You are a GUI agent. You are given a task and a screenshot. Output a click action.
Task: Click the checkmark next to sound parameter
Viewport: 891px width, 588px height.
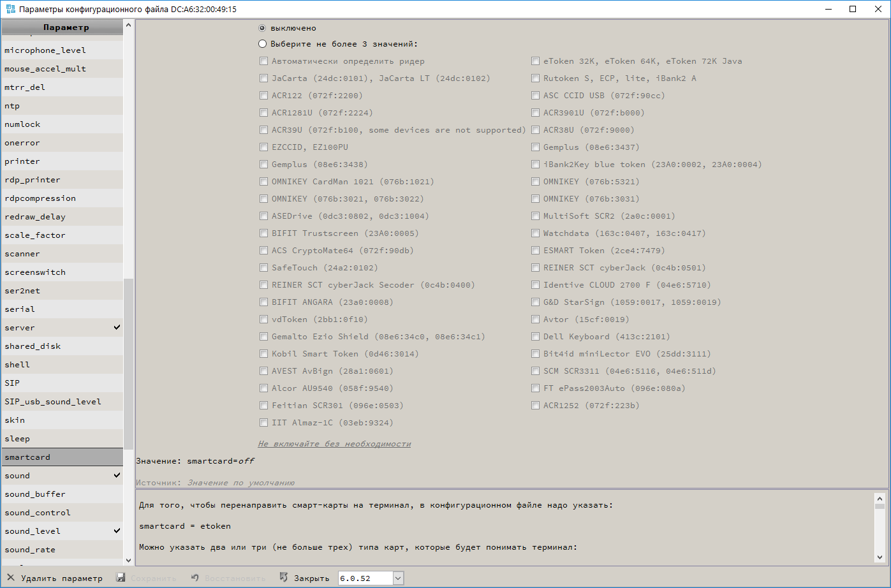coord(117,475)
